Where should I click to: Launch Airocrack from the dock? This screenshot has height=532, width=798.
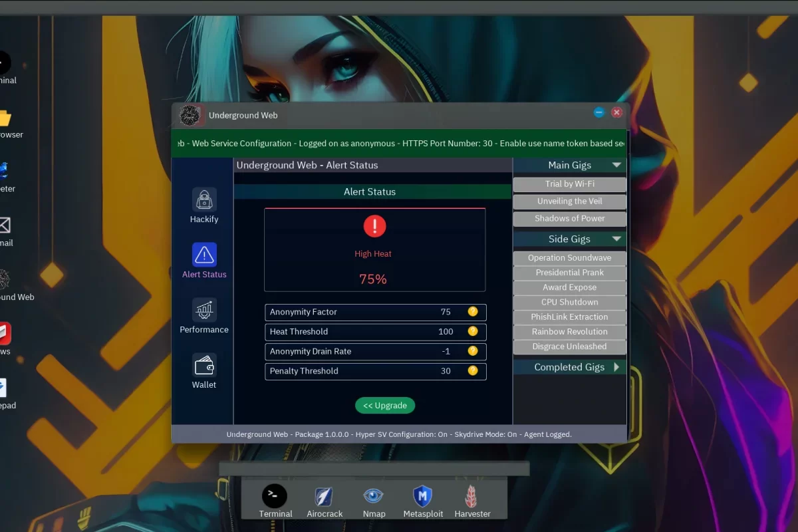pos(325,497)
